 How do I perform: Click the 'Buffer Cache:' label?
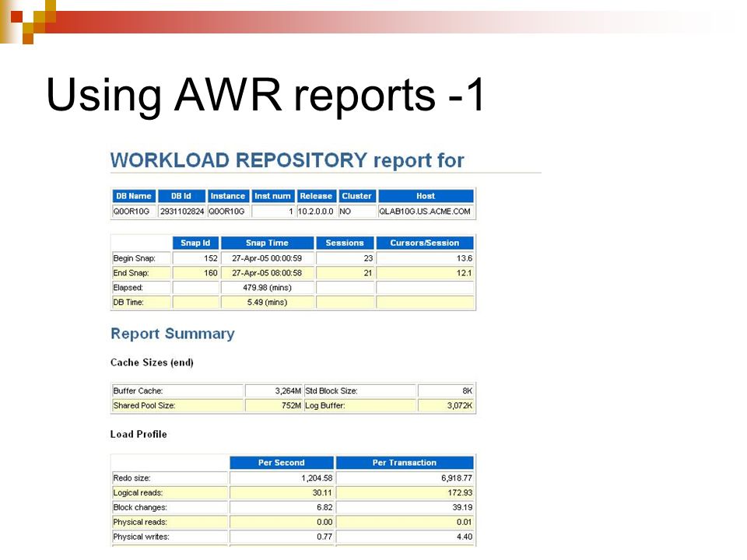pyautogui.click(x=138, y=391)
